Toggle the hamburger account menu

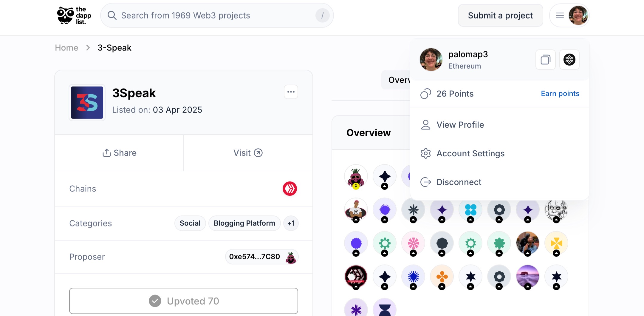pos(560,16)
